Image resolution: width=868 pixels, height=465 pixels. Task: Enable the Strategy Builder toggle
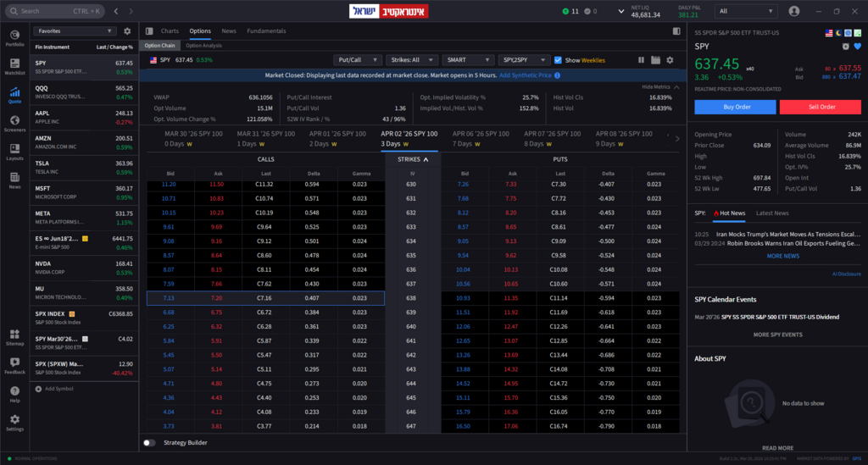149,442
